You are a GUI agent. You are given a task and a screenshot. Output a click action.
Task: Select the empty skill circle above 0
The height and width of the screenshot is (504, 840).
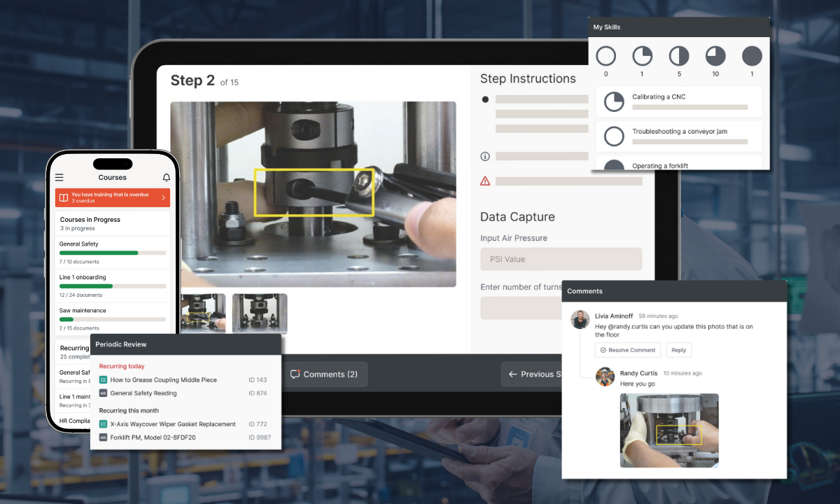[605, 56]
